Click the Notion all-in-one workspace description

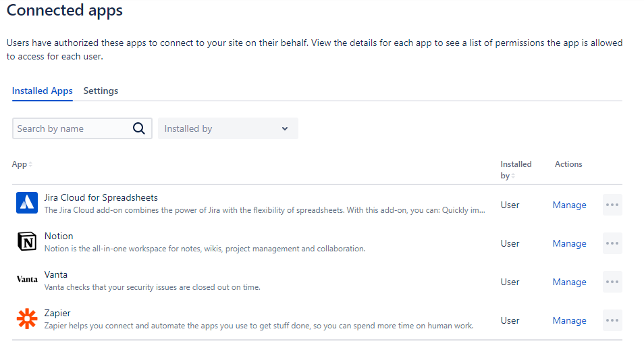click(x=205, y=249)
